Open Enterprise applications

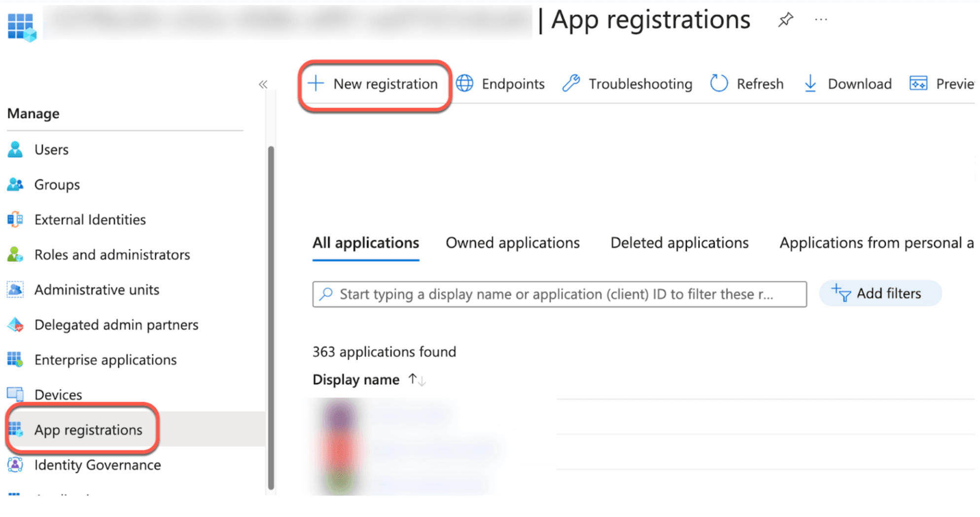coord(105,360)
